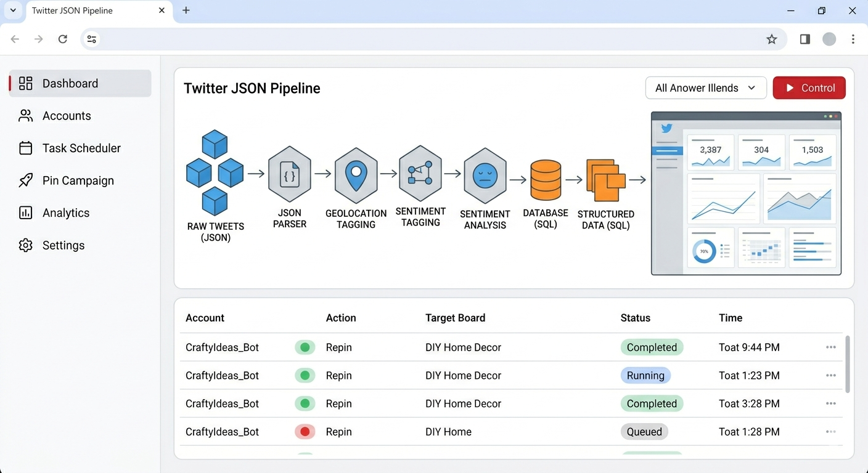Screen dimensions: 868x473
Task: Click the Settings gear icon
Action: click(25, 245)
